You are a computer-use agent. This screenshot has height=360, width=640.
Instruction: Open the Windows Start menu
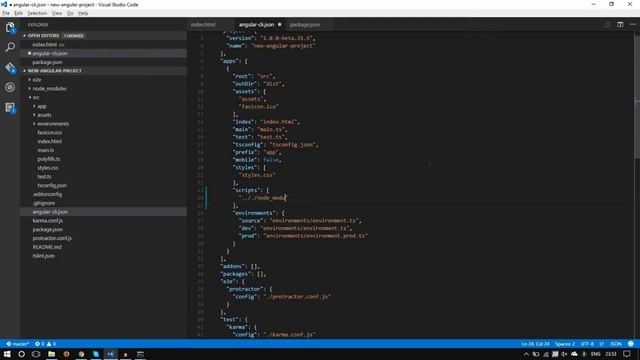point(7,354)
